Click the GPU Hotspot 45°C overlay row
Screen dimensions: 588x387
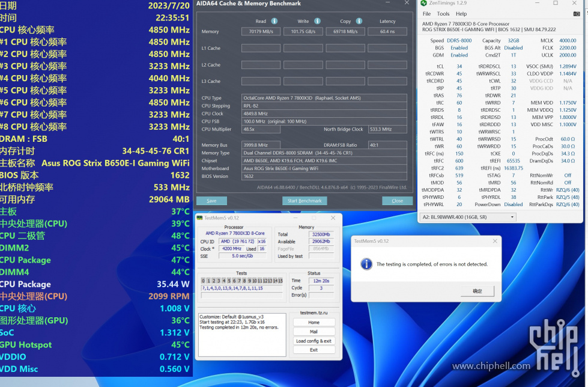coord(95,344)
